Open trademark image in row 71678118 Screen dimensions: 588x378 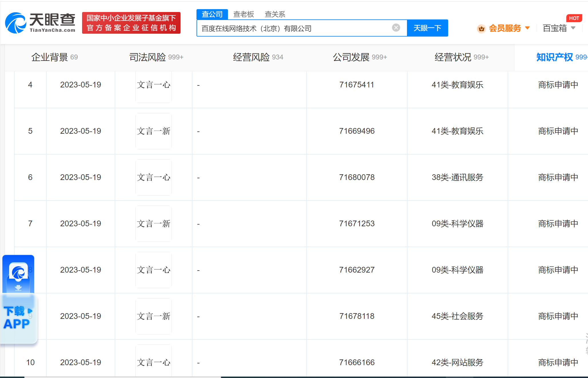click(x=154, y=316)
